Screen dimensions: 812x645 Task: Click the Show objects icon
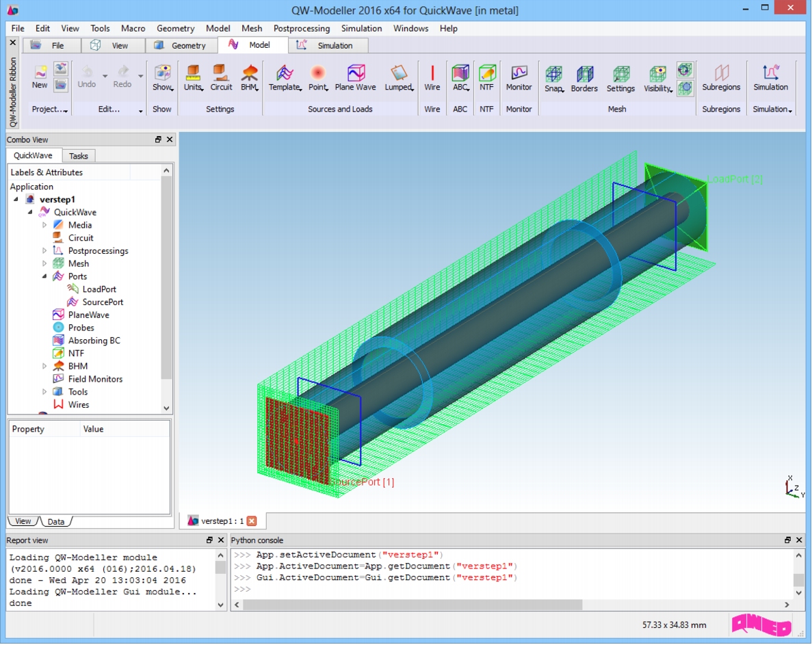click(x=162, y=78)
